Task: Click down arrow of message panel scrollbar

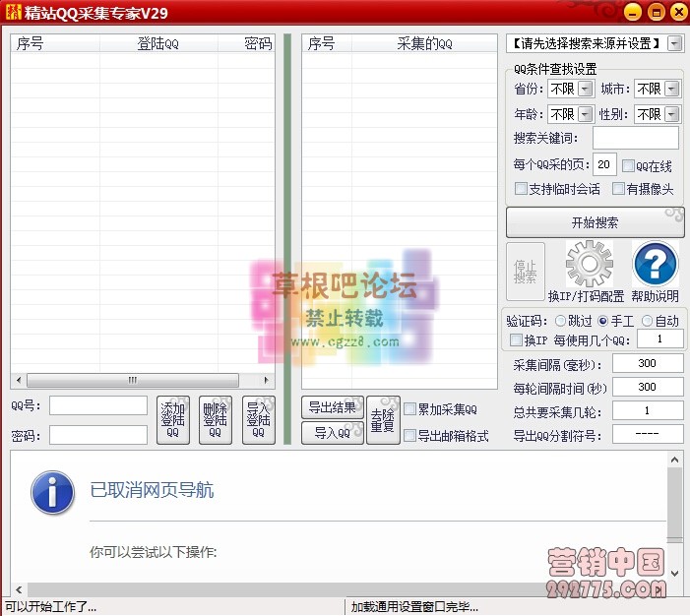Action: tap(674, 573)
